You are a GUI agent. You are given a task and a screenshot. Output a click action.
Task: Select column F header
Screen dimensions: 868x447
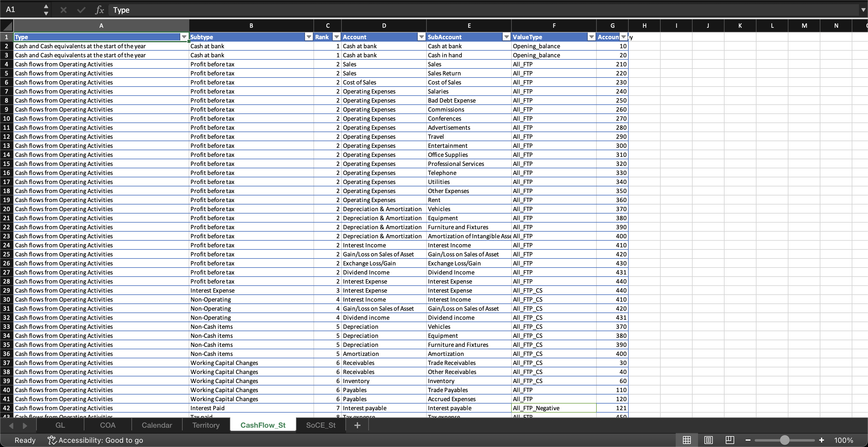[554, 26]
